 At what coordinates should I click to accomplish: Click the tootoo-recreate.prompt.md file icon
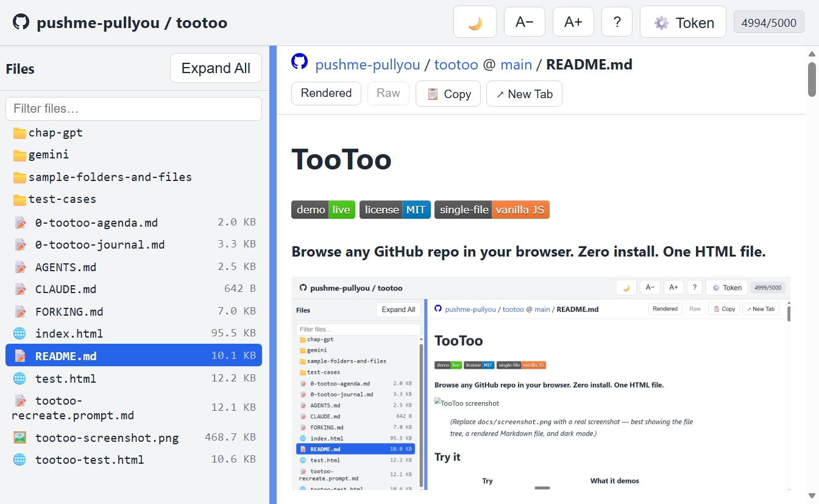tap(20, 400)
